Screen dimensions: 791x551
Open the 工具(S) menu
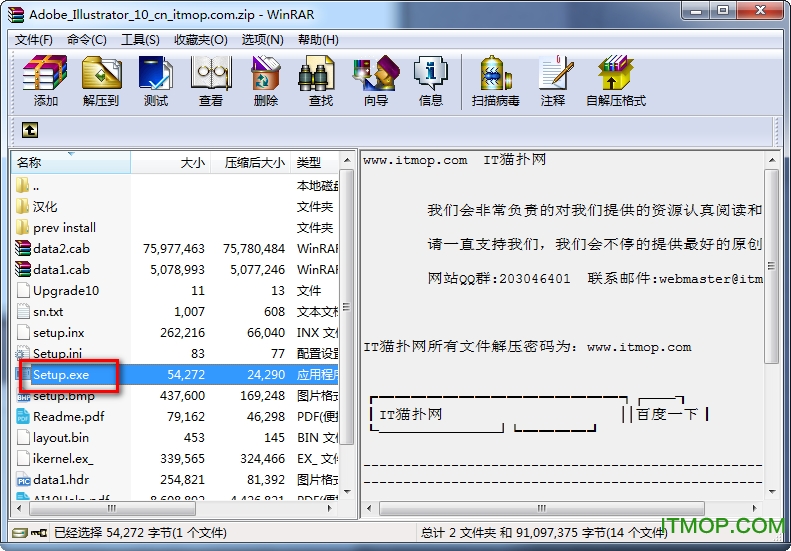(x=140, y=40)
